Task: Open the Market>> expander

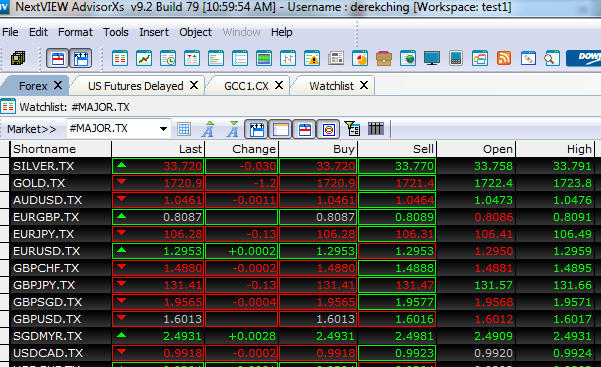Action: tap(32, 129)
